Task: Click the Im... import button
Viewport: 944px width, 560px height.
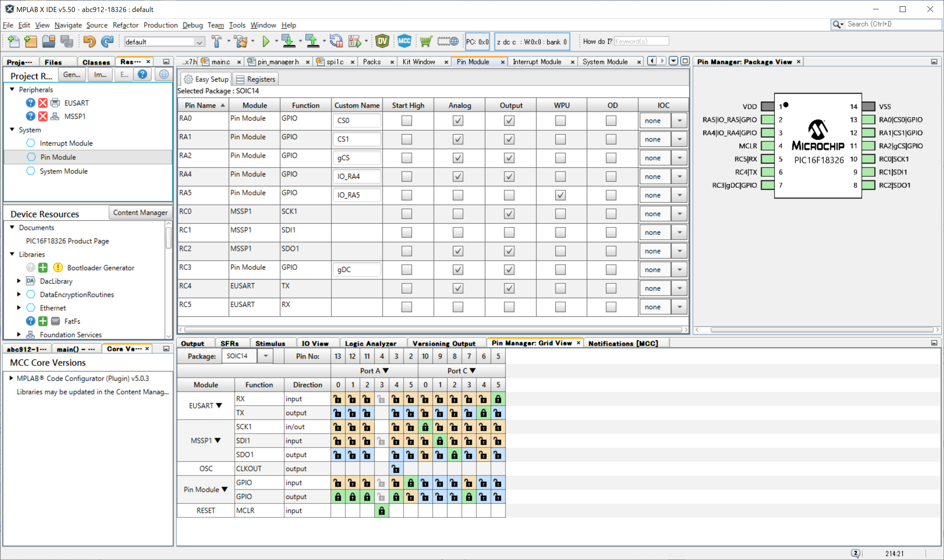Action: point(100,74)
